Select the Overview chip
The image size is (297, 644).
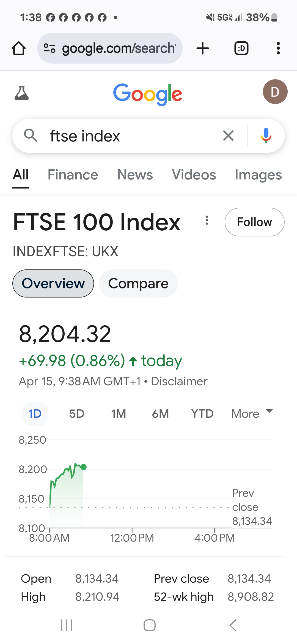tap(53, 283)
